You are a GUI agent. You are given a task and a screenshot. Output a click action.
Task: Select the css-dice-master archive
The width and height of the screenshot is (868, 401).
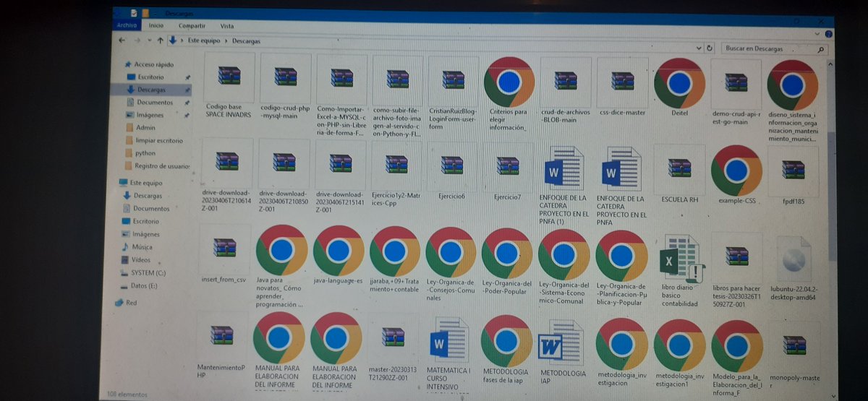pos(621,87)
